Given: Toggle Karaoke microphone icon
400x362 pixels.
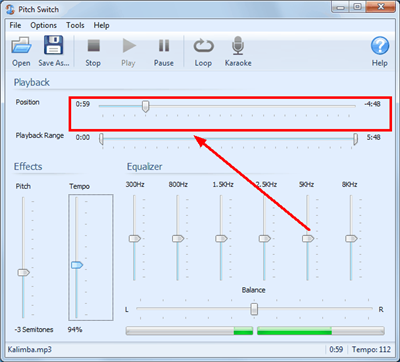Looking at the screenshot, I should point(238,45).
